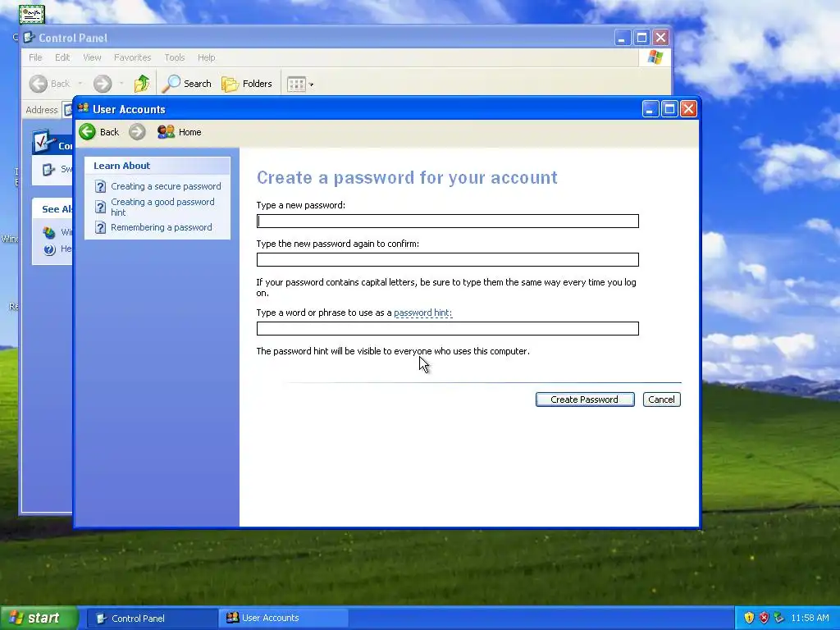
Task: Maximize the User Accounts window
Action: [x=669, y=109]
